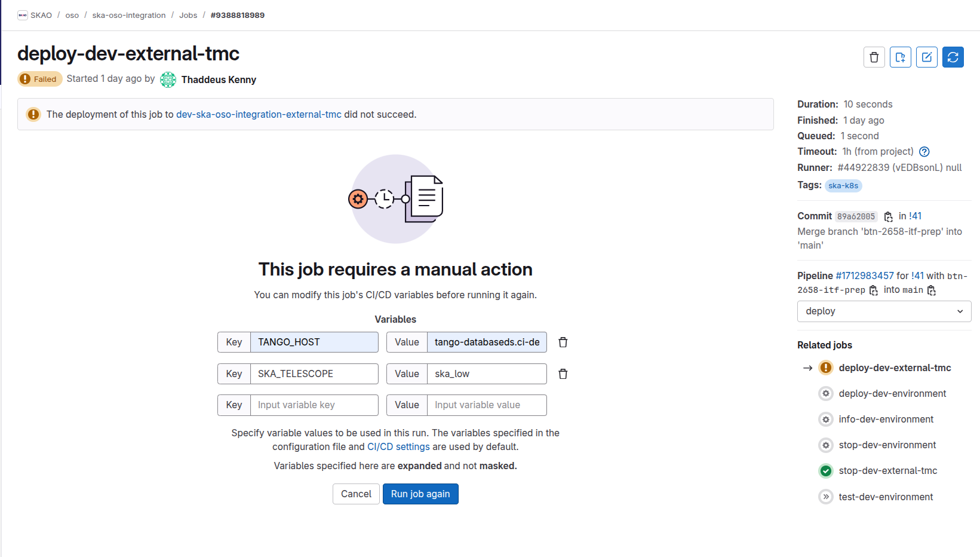Delete the TANGO_HOST variable row
The height and width of the screenshot is (557, 980).
(563, 342)
